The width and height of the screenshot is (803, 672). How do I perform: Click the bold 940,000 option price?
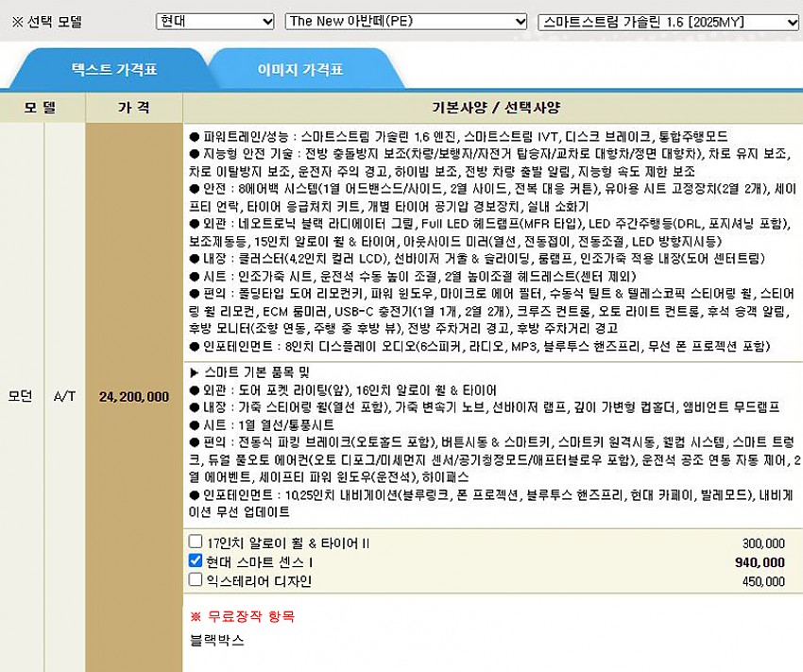[760, 562]
